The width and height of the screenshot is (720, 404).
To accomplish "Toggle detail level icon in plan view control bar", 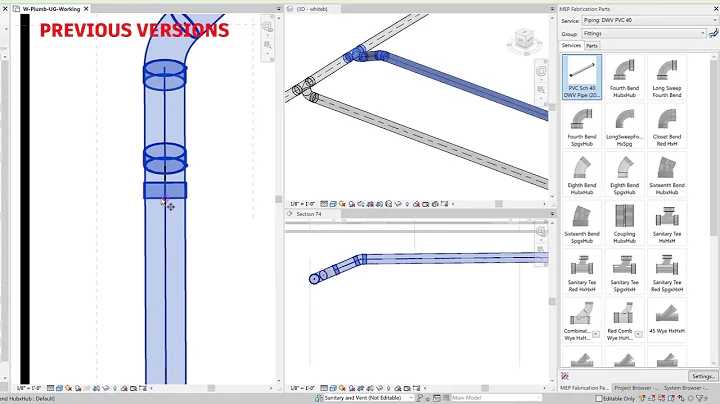I will pos(51,388).
